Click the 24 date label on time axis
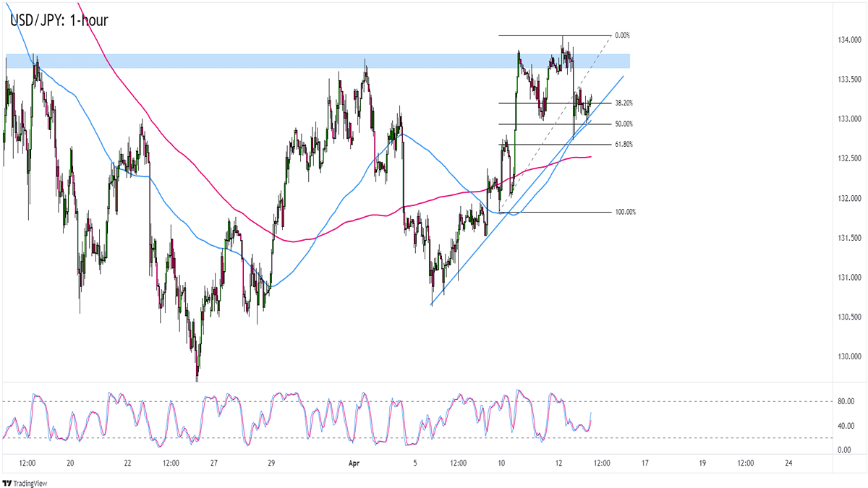The height and width of the screenshot is (488, 868). [788, 464]
